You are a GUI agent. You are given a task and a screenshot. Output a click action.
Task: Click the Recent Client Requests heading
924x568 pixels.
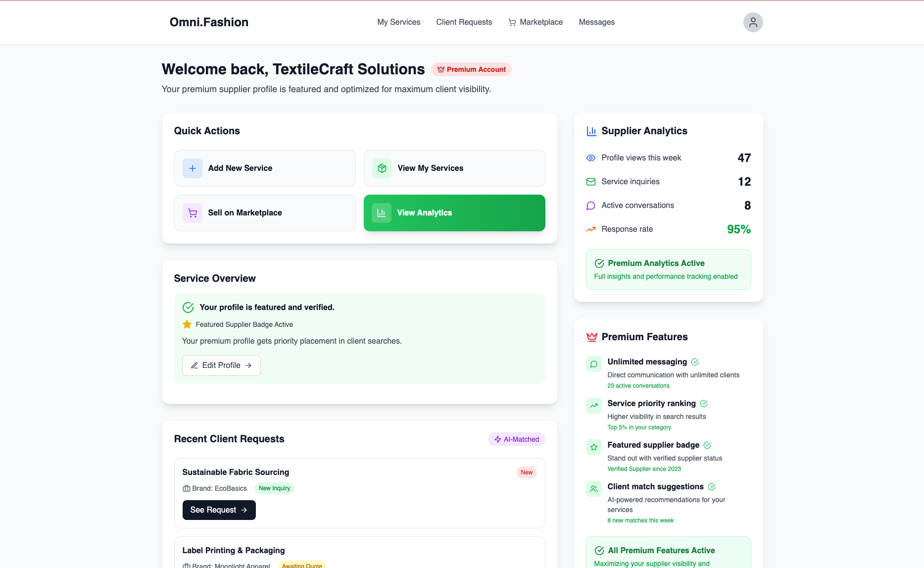click(229, 439)
